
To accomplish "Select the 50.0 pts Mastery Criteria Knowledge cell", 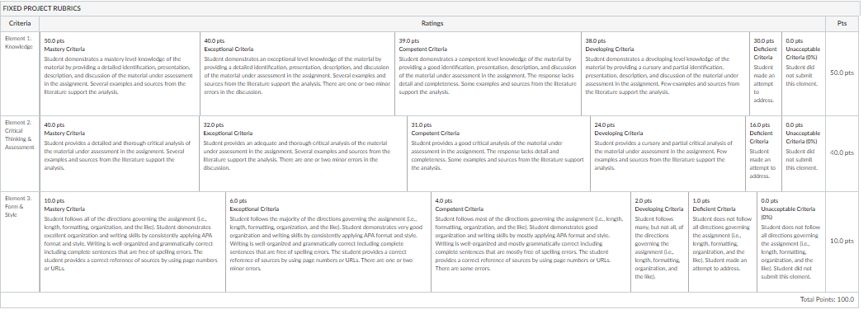I will (x=120, y=73).
